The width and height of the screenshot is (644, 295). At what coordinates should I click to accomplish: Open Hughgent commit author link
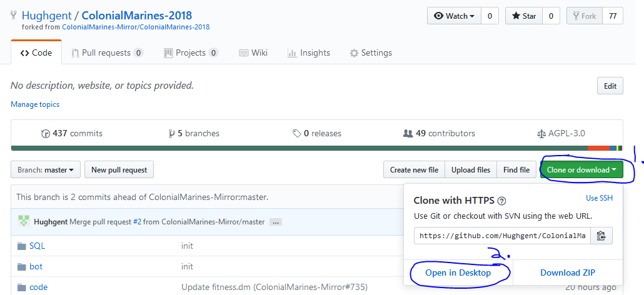[x=51, y=222]
